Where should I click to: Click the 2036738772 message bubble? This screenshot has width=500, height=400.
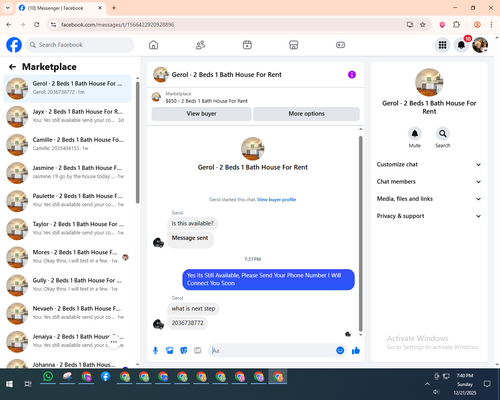point(187,323)
